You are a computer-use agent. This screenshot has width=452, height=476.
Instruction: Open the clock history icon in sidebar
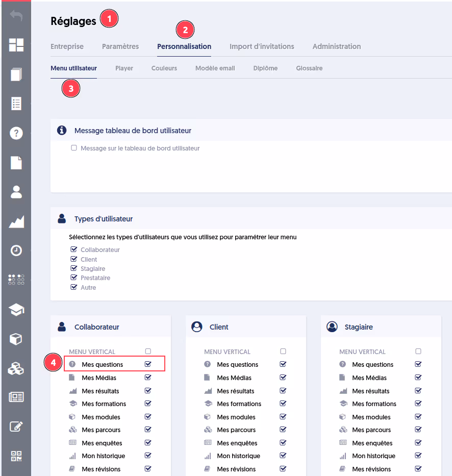pos(16,250)
